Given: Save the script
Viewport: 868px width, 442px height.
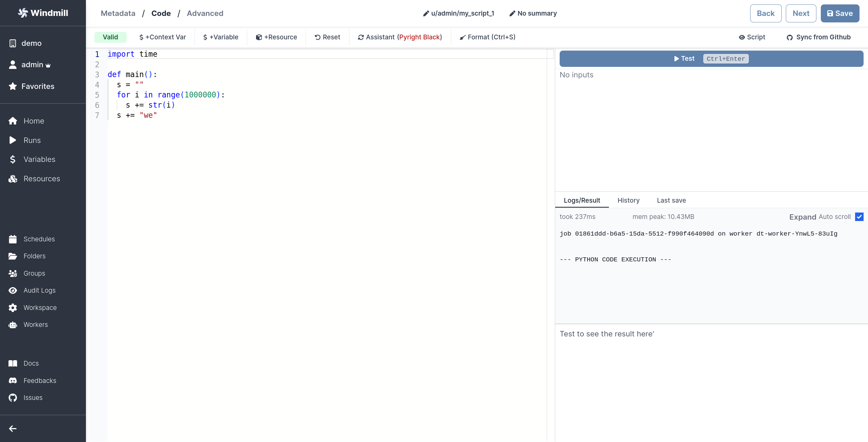Looking at the screenshot, I should tap(839, 13).
